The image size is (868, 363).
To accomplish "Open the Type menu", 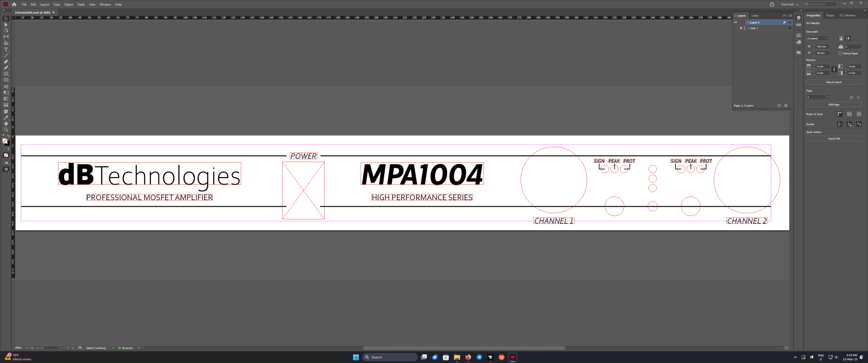I will tap(57, 4).
